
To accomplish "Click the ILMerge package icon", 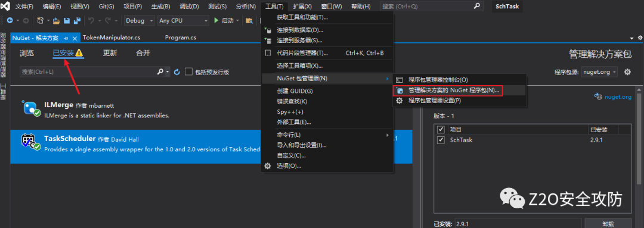I will (x=31, y=109).
